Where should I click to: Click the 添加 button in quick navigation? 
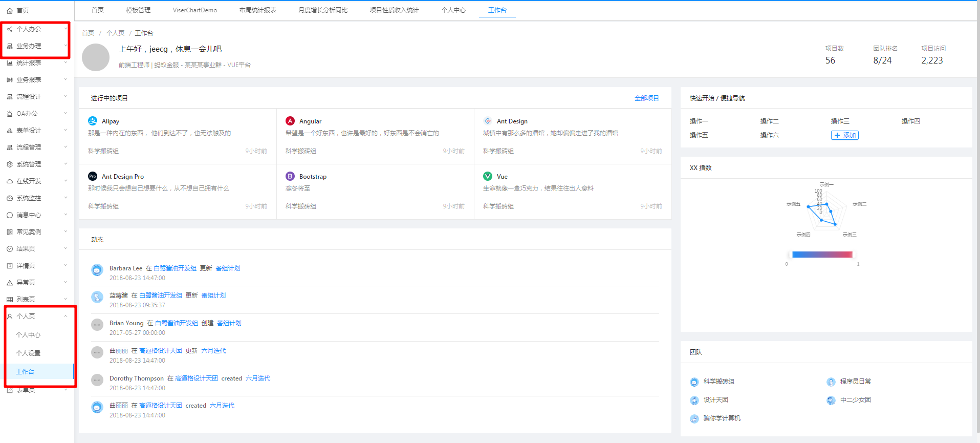(x=844, y=135)
